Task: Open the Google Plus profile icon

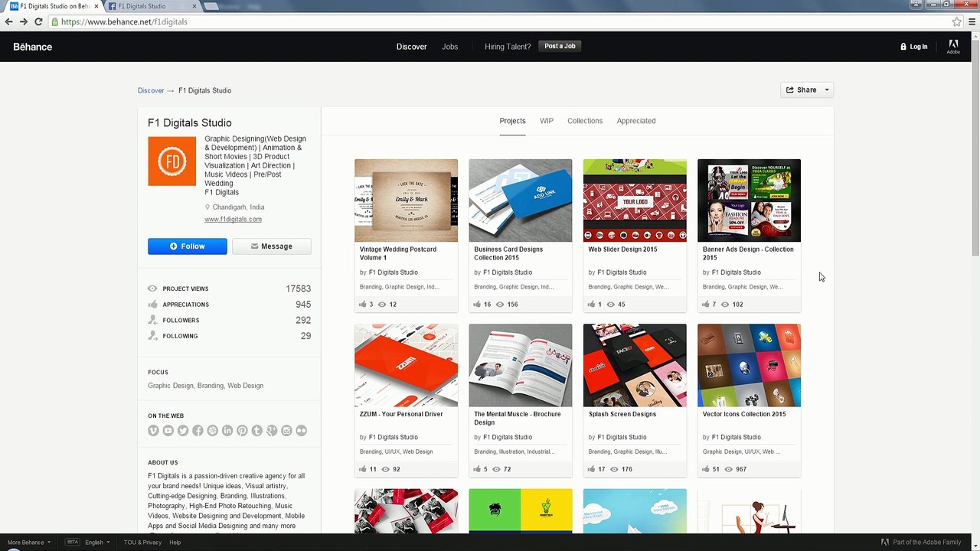Action: pyautogui.click(x=272, y=431)
